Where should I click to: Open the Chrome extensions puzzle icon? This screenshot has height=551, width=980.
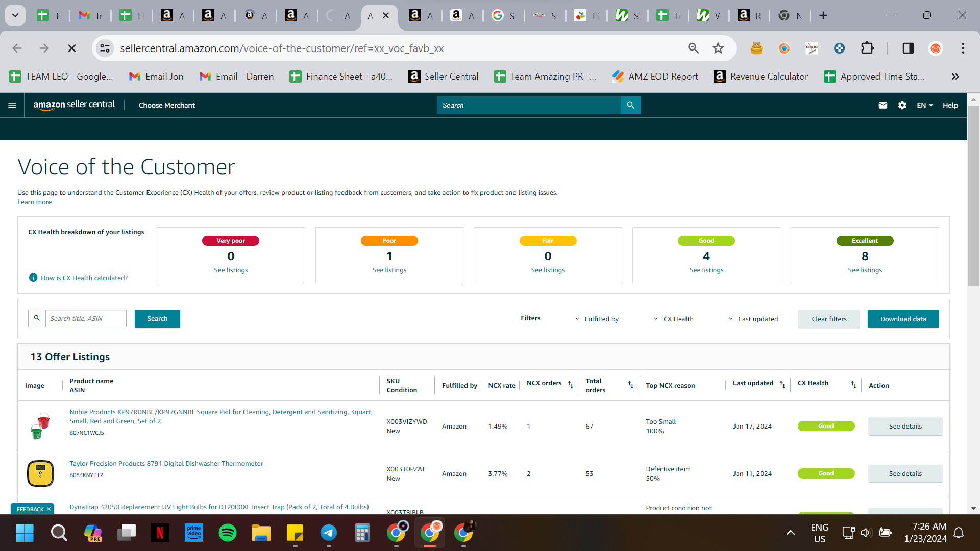[867, 48]
